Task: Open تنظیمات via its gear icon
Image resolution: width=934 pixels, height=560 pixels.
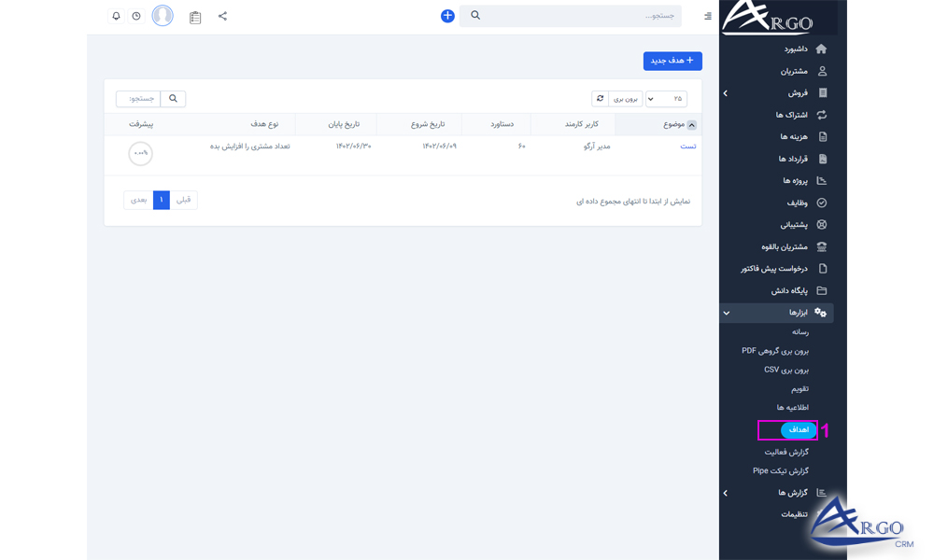Action: click(x=821, y=512)
